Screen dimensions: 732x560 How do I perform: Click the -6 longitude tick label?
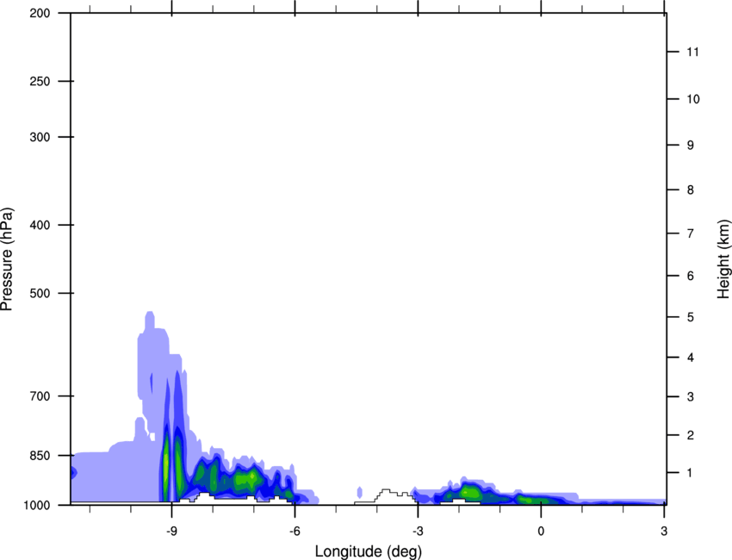(295, 532)
